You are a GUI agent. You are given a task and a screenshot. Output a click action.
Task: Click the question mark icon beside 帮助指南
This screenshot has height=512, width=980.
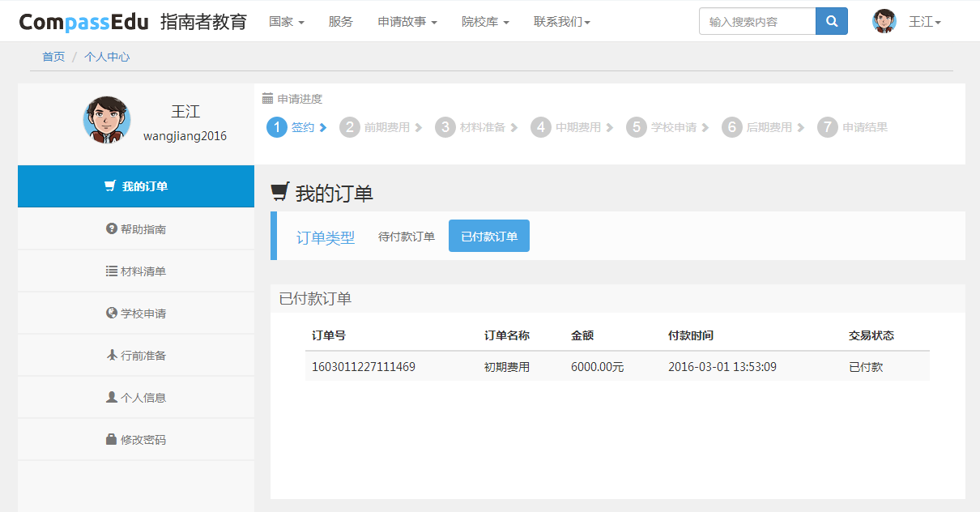(112, 229)
